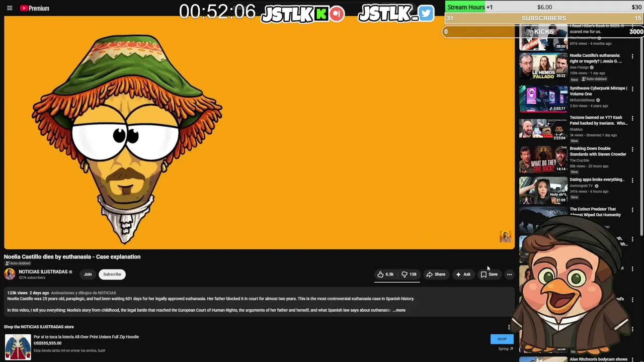Open 'Noelia Castillo's euthanasia: right or tragedy?' thumbnail
The image size is (644, 362).
pos(543,66)
